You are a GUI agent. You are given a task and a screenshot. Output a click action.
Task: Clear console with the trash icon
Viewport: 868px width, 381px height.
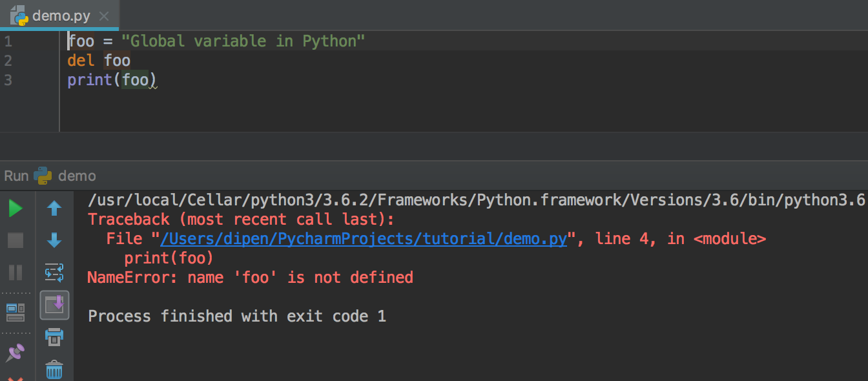[54, 369]
